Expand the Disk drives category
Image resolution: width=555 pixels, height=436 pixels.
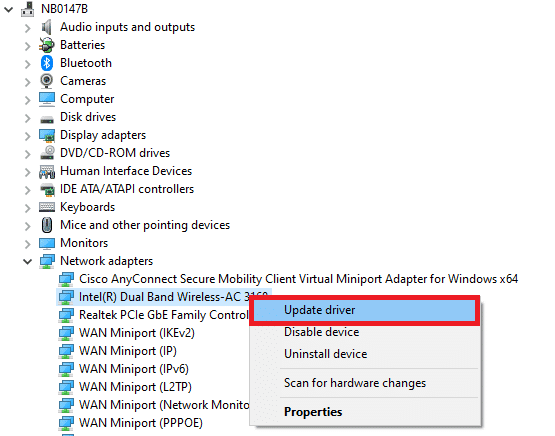28,117
